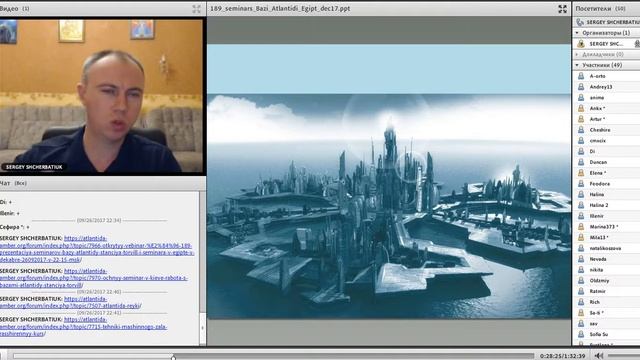The width and height of the screenshot is (640, 360).
Task: Click the chat message 'Di: +'
Action: click(6, 202)
